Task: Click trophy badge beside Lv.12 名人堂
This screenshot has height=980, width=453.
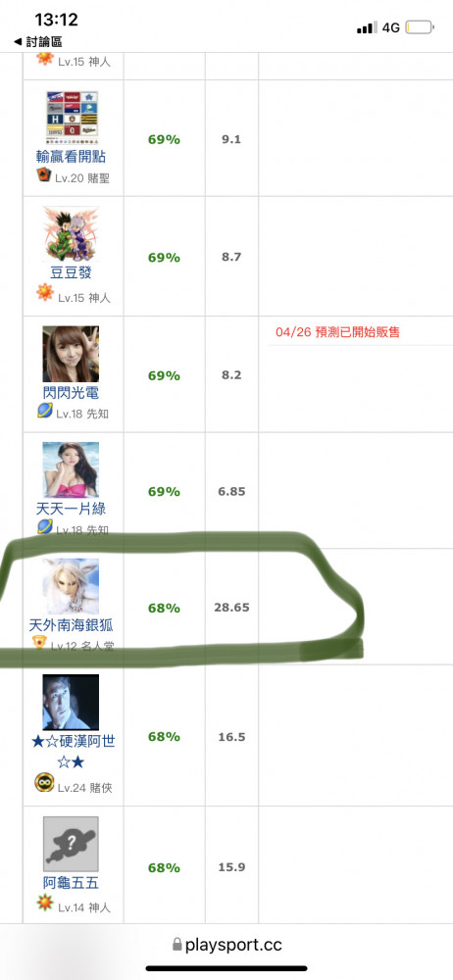Action: tap(39, 643)
